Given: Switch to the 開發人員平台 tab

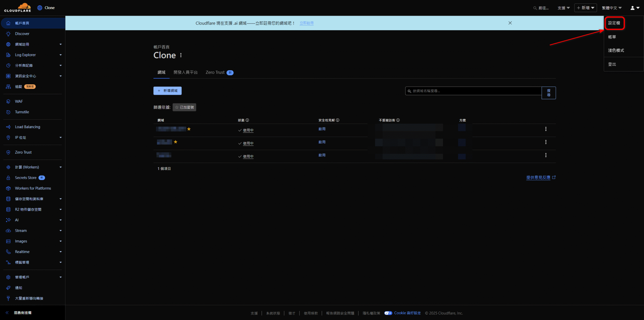Looking at the screenshot, I should coord(186,72).
